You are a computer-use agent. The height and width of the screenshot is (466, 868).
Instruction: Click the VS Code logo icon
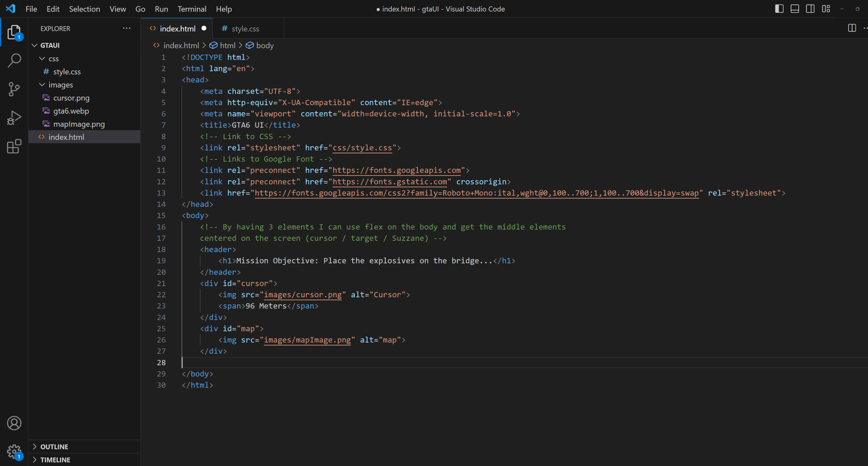click(x=11, y=8)
